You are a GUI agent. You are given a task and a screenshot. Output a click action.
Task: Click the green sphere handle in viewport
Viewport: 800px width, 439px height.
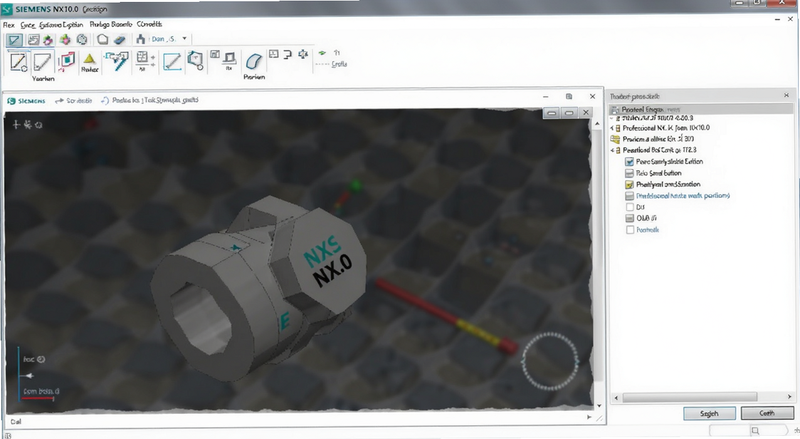(356, 186)
